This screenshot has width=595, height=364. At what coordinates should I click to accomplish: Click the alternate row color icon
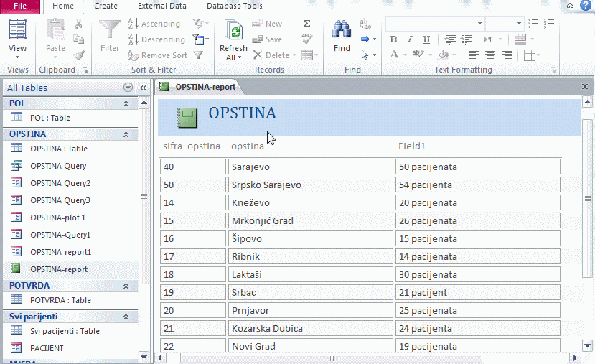(x=520, y=39)
